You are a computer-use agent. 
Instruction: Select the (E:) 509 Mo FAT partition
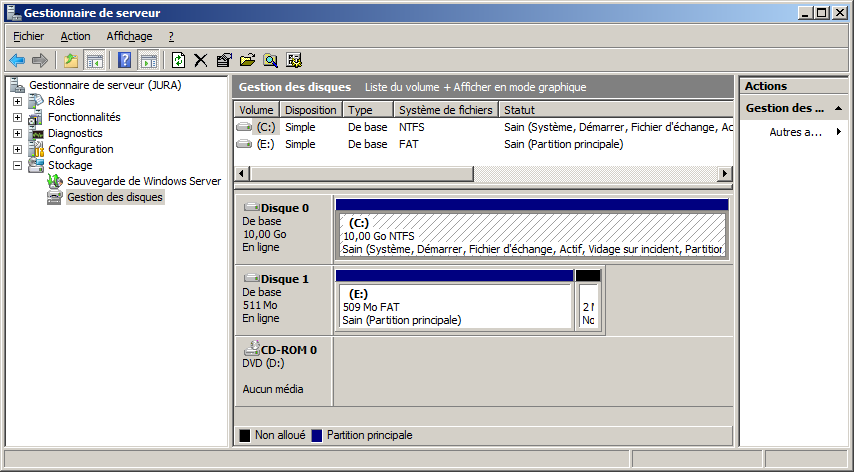tap(454, 307)
